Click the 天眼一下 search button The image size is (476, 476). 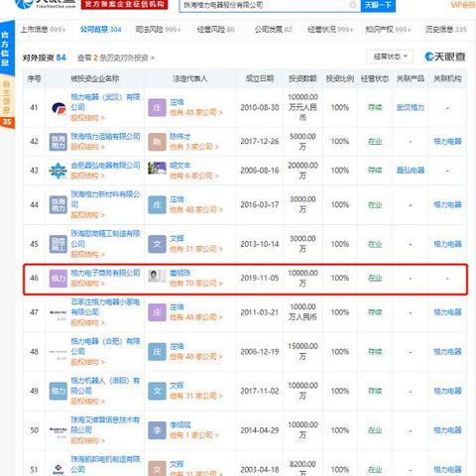pyautogui.click(x=378, y=5)
